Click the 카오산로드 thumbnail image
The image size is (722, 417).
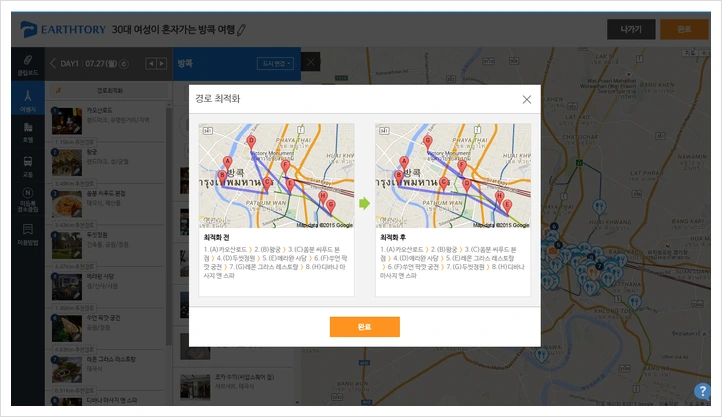pyautogui.click(x=67, y=121)
